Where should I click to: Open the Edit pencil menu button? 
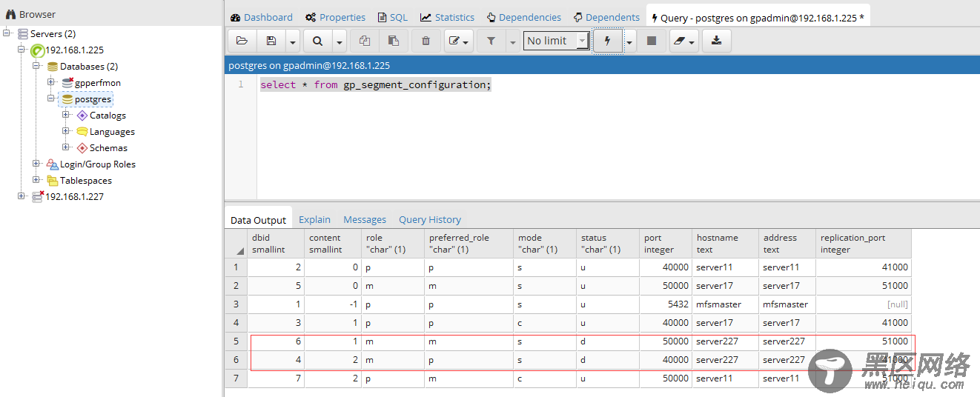click(x=459, y=41)
